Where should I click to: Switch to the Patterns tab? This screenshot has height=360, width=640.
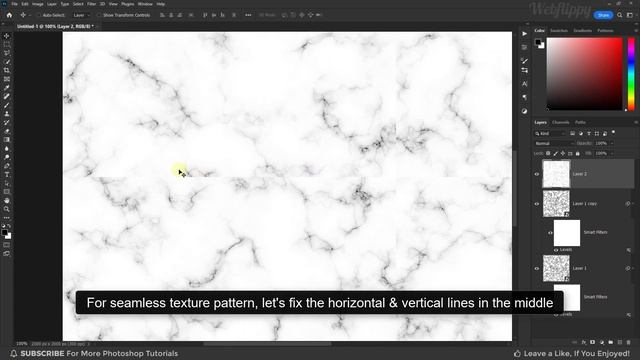[605, 31]
